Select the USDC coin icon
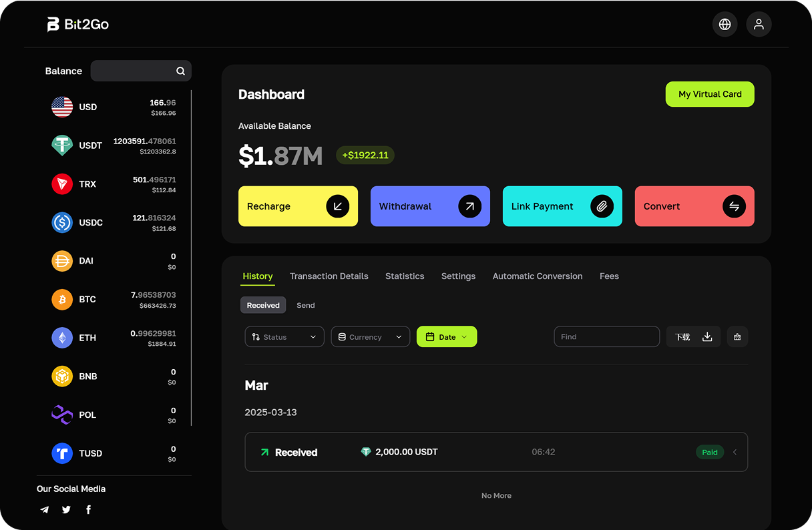The height and width of the screenshot is (530, 812). 62,222
